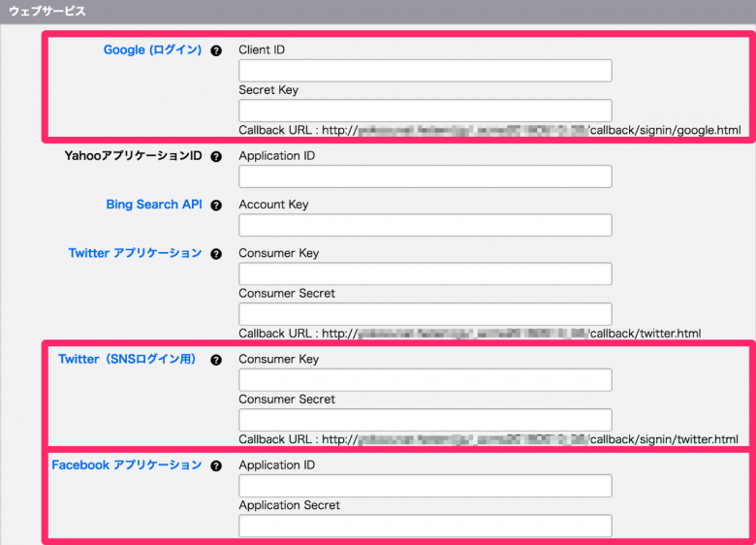Open help icon next to YahooアプリケーションID
This screenshot has width=756, height=545.
(x=216, y=156)
